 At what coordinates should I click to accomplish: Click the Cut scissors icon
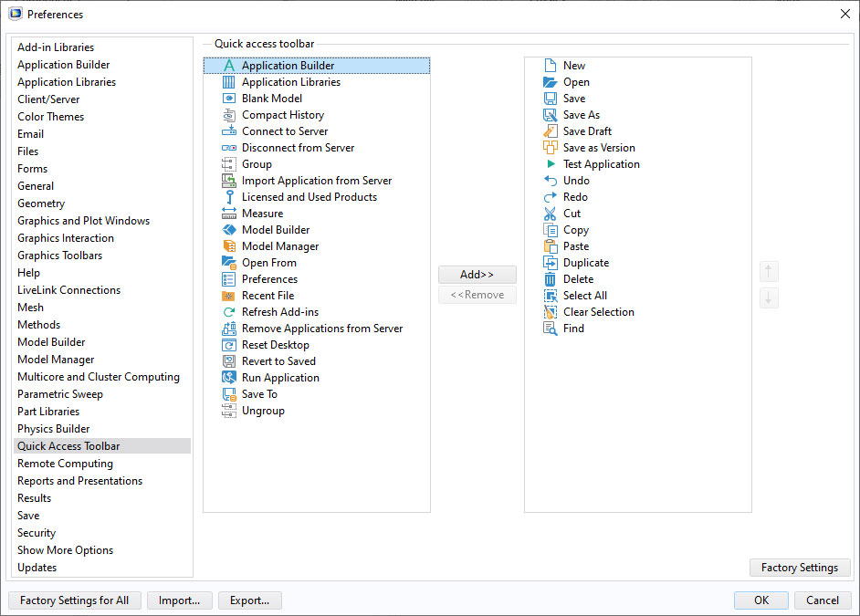point(550,214)
